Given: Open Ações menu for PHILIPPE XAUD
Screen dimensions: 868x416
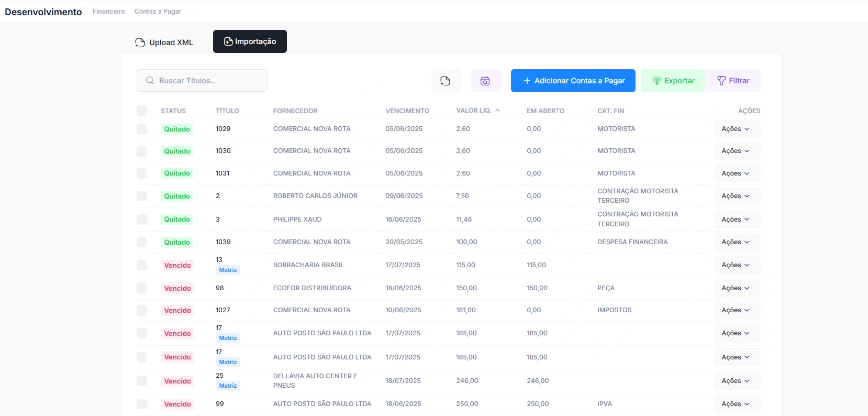Looking at the screenshot, I should coord(736,220).
